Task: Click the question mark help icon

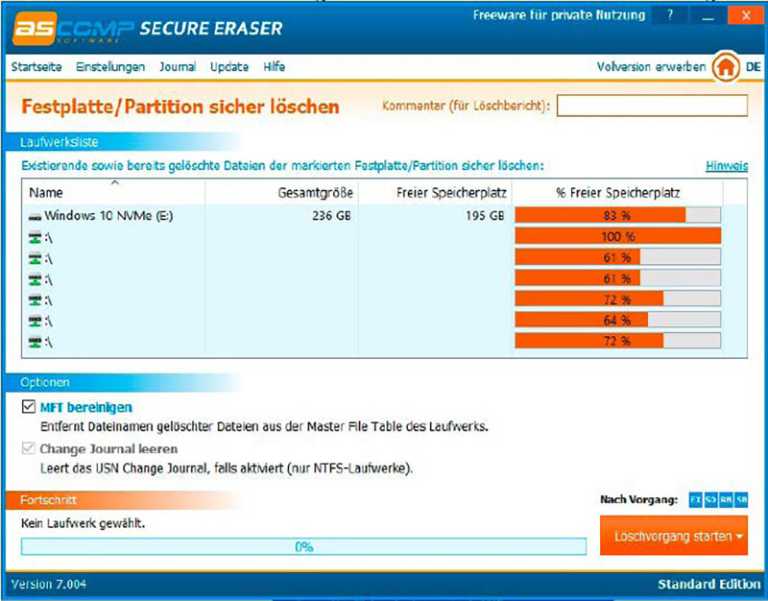Action: point(670,16)
